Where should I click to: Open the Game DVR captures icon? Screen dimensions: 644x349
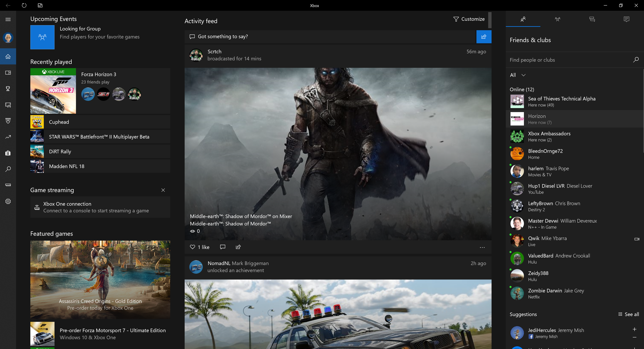pos(8,105)
